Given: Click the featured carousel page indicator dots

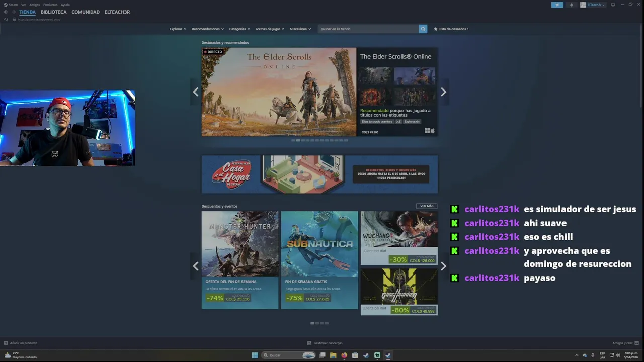Looking at the screenshot, I should pos(319,140).
